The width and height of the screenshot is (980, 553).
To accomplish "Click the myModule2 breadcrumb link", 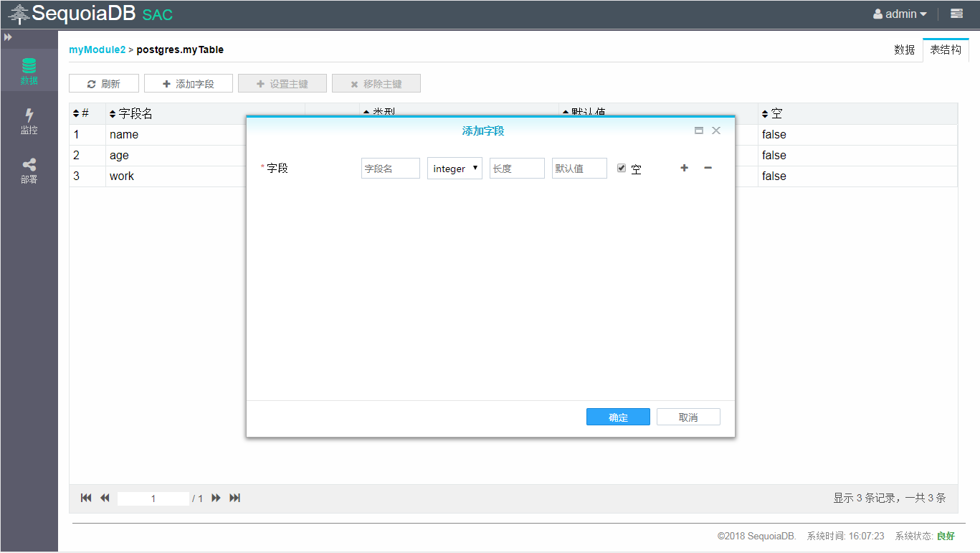I will click(97, 49).
